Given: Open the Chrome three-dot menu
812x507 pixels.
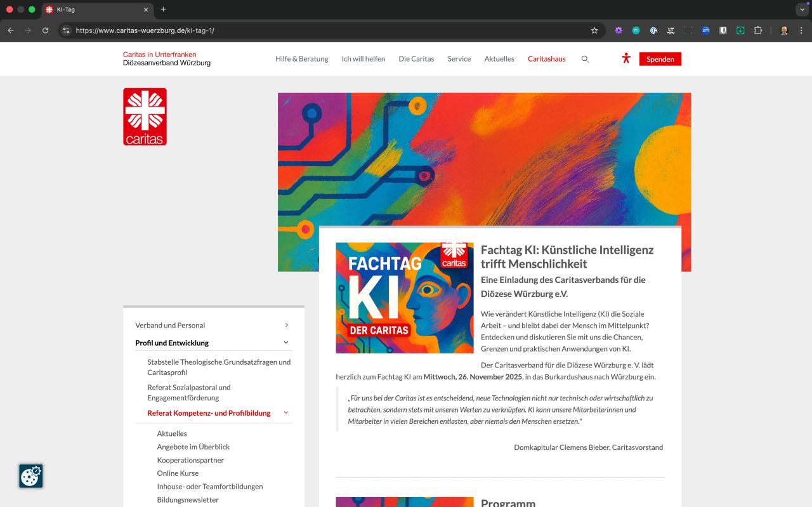Looking at the screenshot, I should (801, 30).
